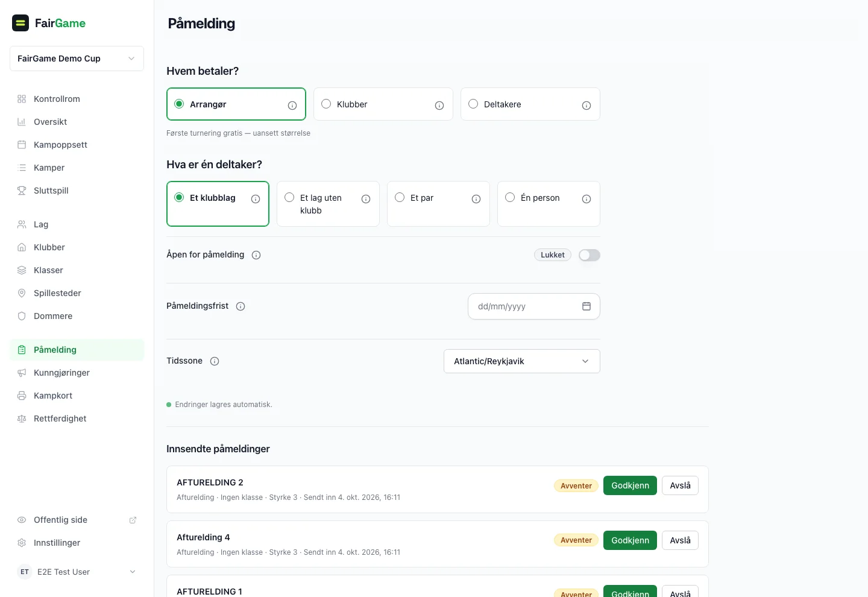
Task: Approve Afturelding 4 with Godkjenn
Action: pos(630,540)
